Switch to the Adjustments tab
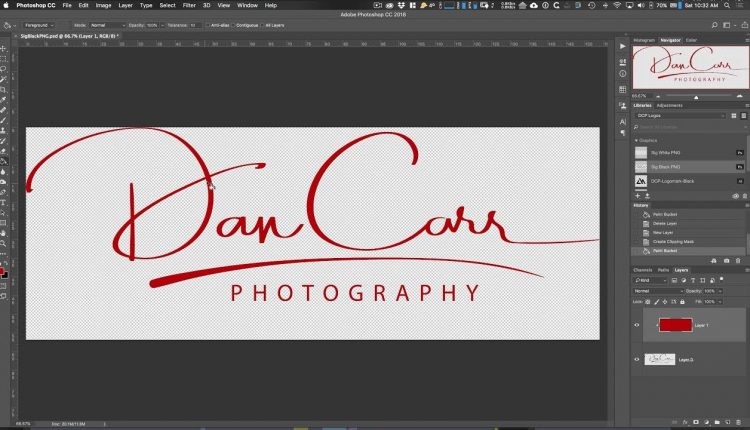The height and width of the screenshot is (430, 750). coord(670,106)
